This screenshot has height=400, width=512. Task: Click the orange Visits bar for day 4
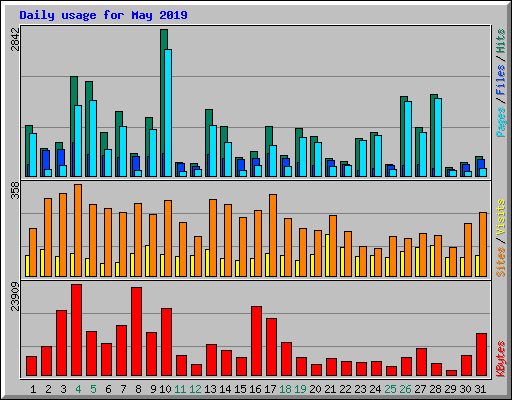[78, 230]
